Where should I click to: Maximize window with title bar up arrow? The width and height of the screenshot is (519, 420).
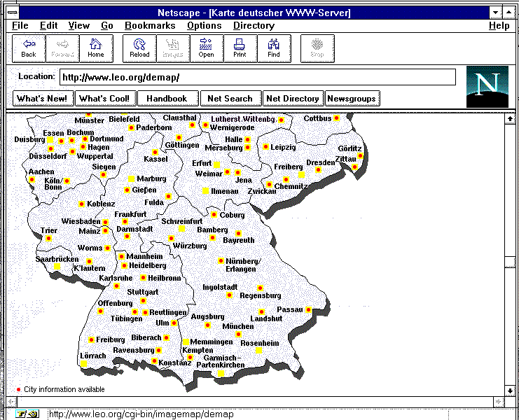click(x=508, y=13)
